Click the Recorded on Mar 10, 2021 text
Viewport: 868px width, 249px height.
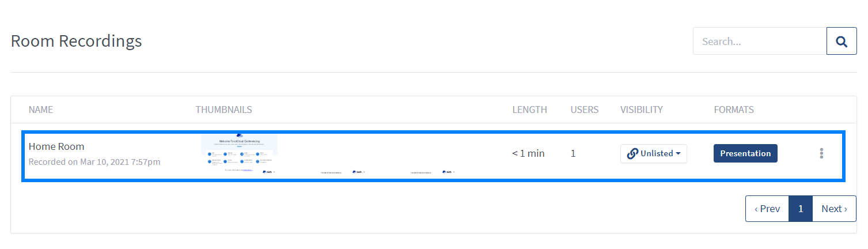click(94, 162)
